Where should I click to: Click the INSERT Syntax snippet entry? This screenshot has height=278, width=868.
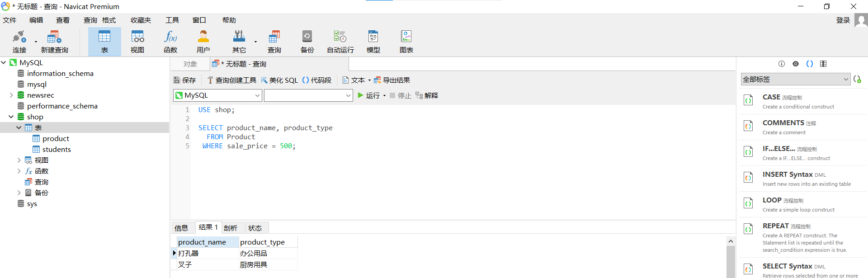pos(803,179)
